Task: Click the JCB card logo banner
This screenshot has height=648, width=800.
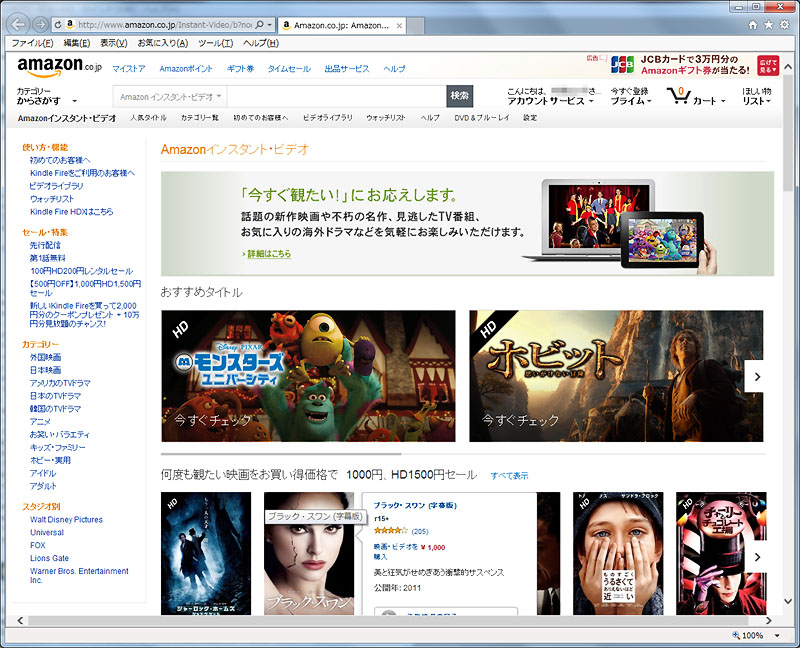Action: click(622, 65)
